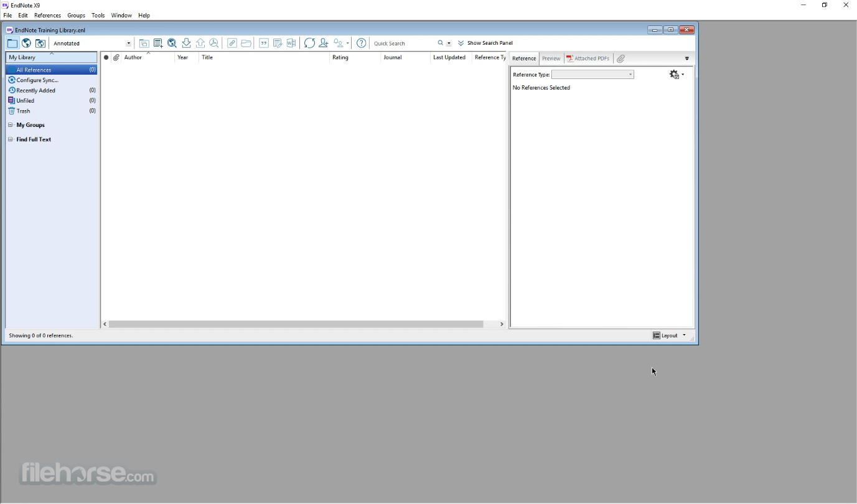Create a New Reference via toolbar icon

click(x=158, y=43)
